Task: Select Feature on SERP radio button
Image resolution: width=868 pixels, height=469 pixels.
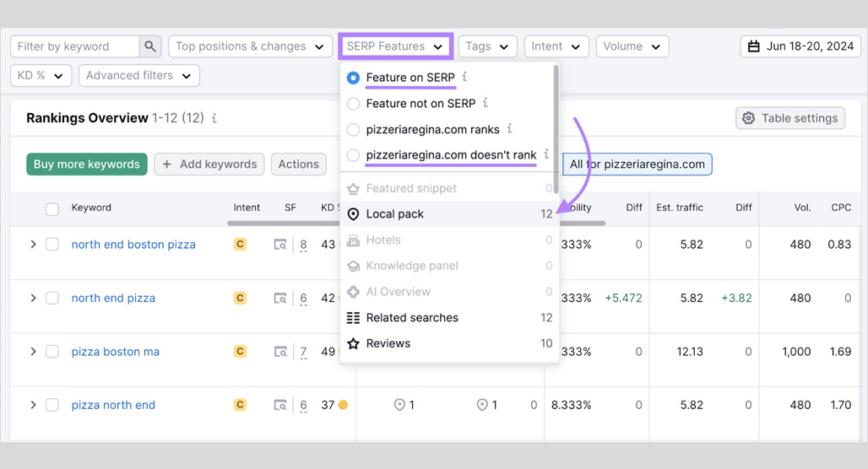Action: pyautogui.click(x=353, y=78)
